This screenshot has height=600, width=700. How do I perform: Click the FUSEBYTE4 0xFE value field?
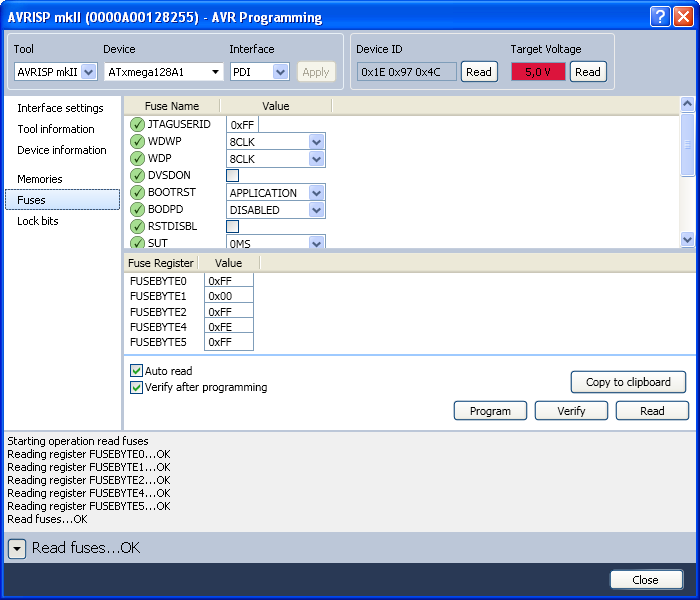(x=229, y=327)
